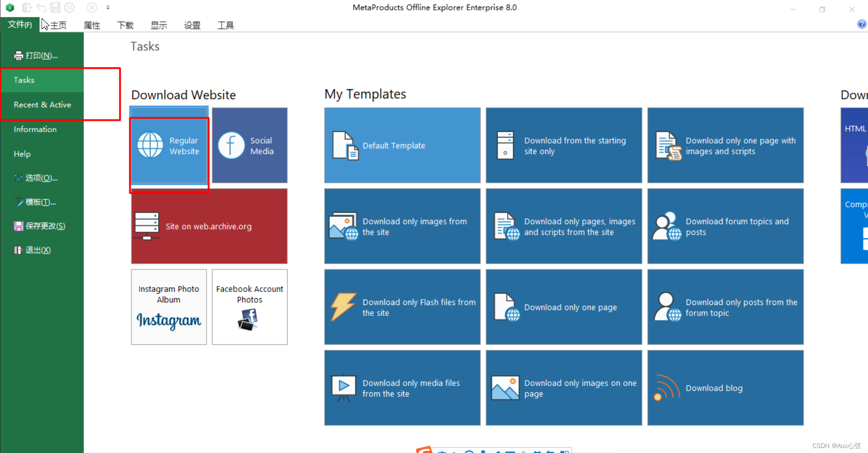The height and width of the screenshot is (453, 868).
Task: Click the options icon beside 选项(O)
Action: [x=19, y=178]
